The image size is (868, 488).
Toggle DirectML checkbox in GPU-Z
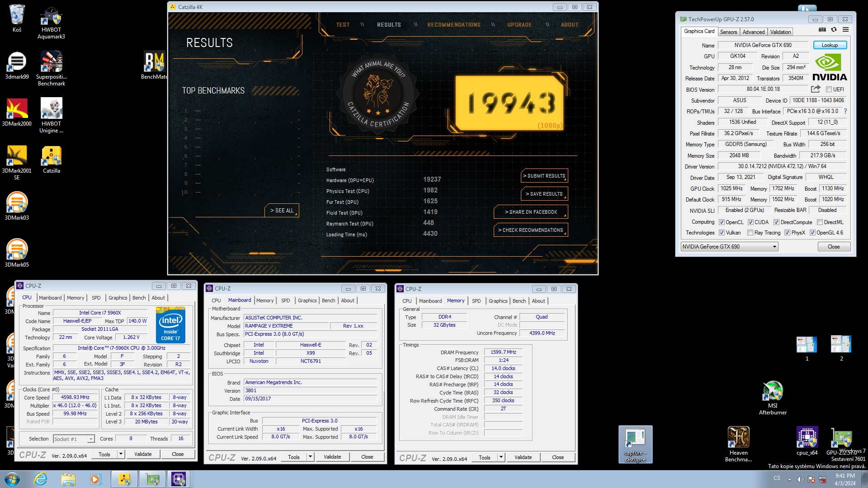coord(820,222)
